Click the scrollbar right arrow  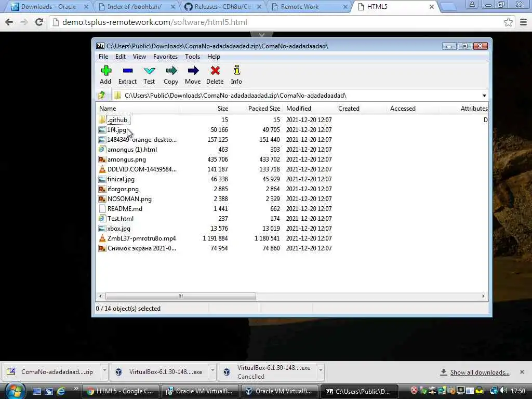pos(483,296)
